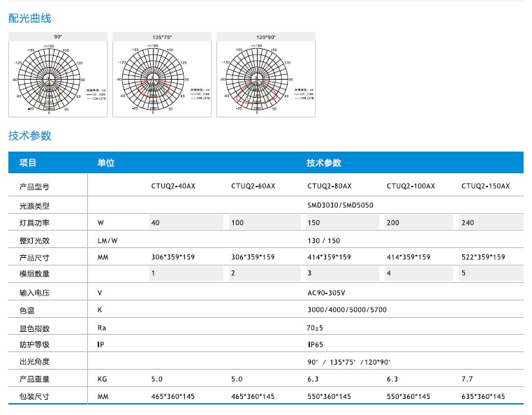Select the CTUQ2-100AX model cell
532x415 pixels.
tap(411, 186)
